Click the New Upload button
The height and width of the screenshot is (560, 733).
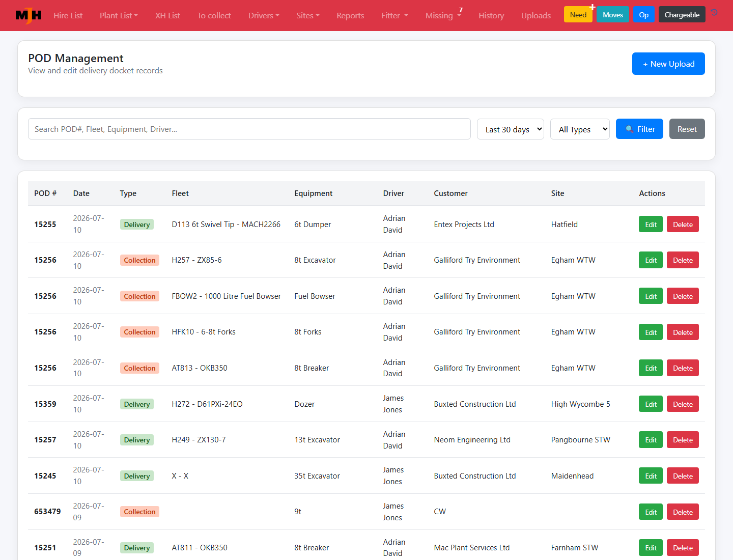tap(668, 64)
